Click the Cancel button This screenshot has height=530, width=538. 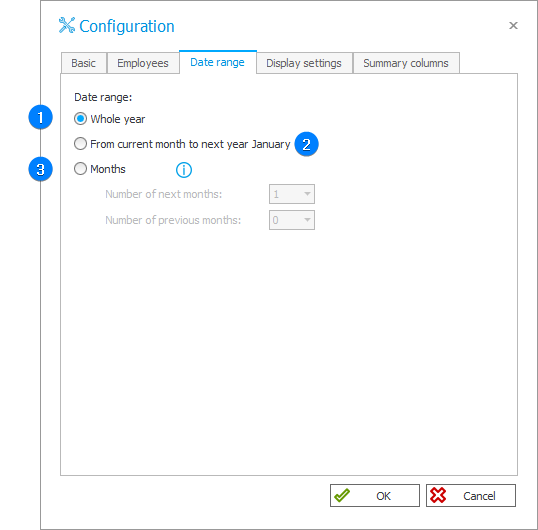471,495
